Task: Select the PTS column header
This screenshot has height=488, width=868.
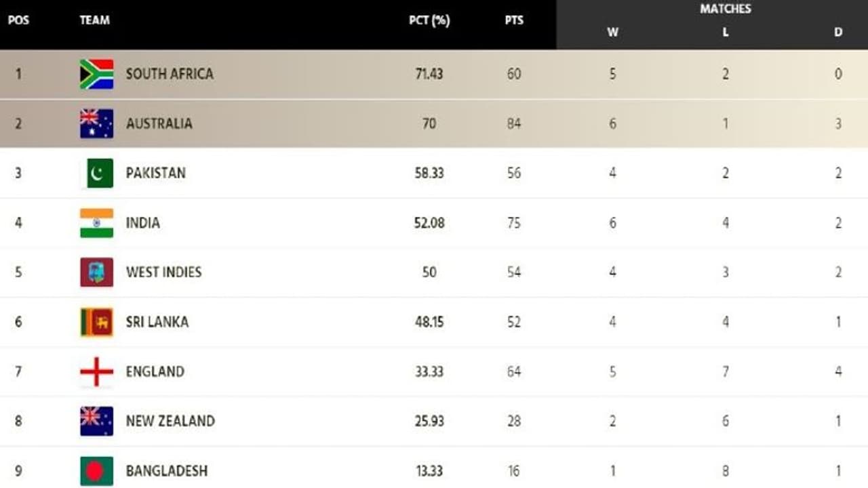Action: (514, 20)
